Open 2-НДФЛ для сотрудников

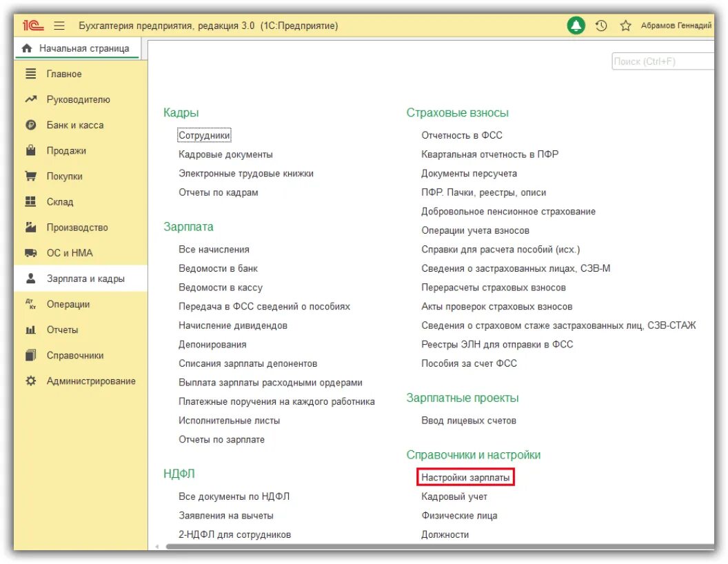click(235, 535)
